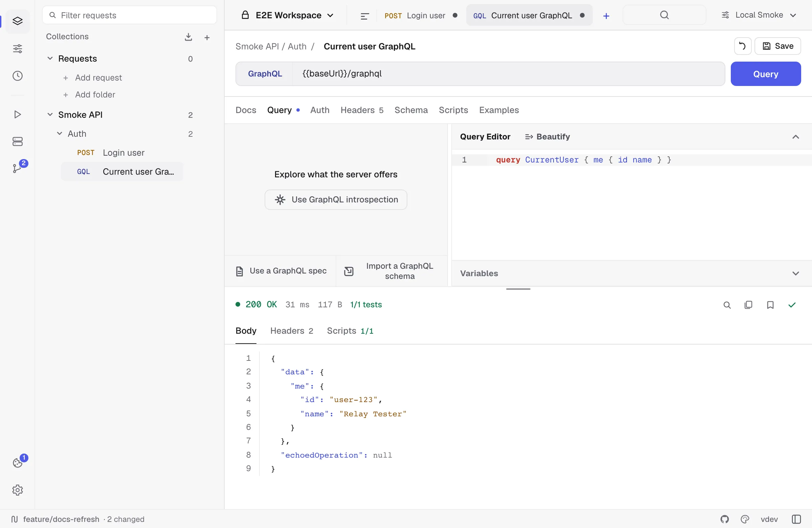Open the E2E Workspace dropdown
Image resolution: width=812 pixels, height=528 pixels.
pos(288,15)
